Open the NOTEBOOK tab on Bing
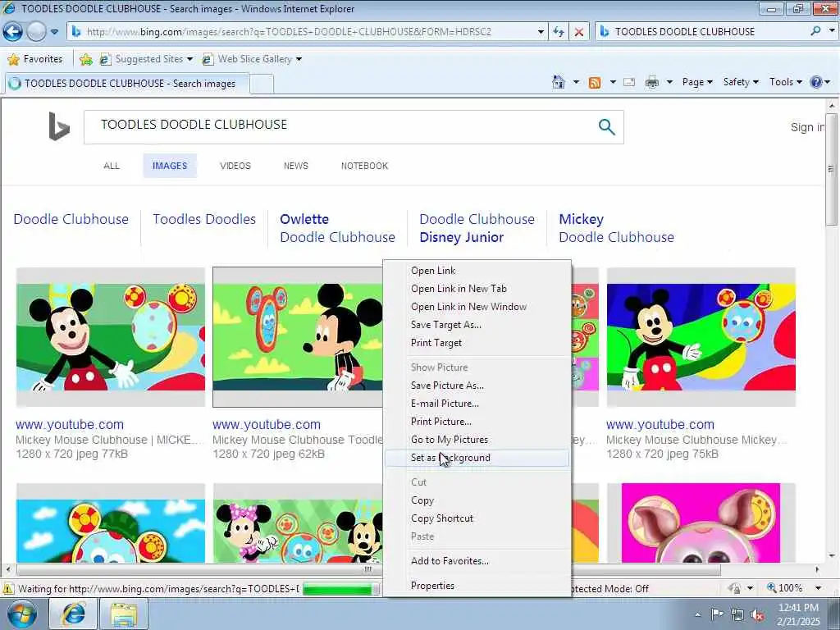The height and width of the screenshot is (630, 840). click(x=364, y=166)
